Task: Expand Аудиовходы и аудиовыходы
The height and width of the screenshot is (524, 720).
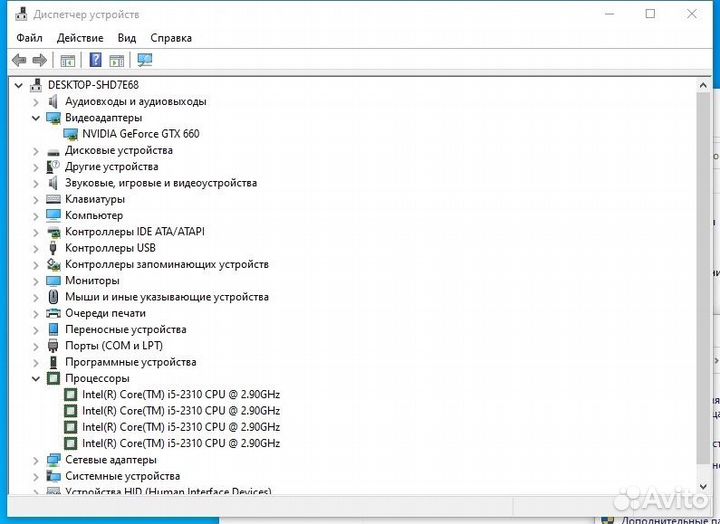Action: pos(36,102)
